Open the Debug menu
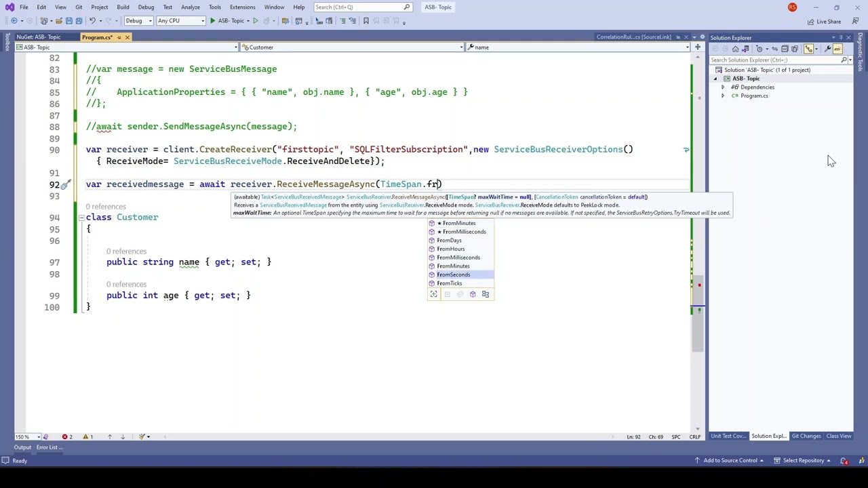 point(146,7)
